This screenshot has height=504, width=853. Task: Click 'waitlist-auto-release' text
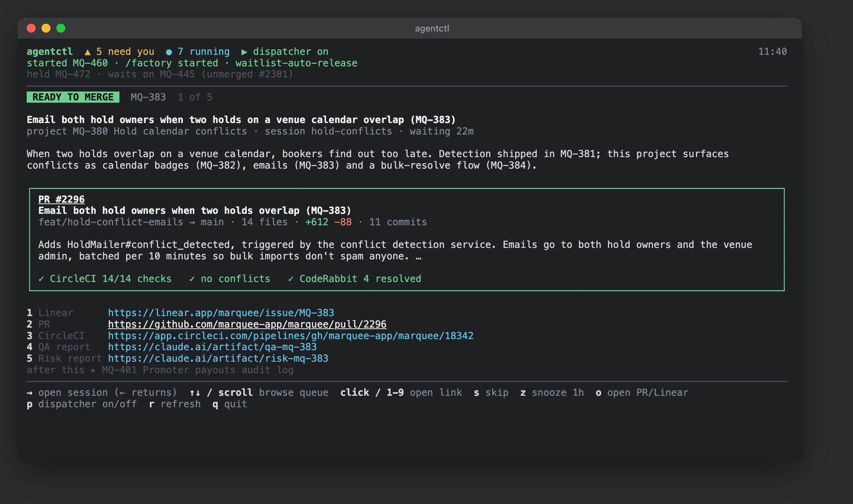click(x=296, y=63)
